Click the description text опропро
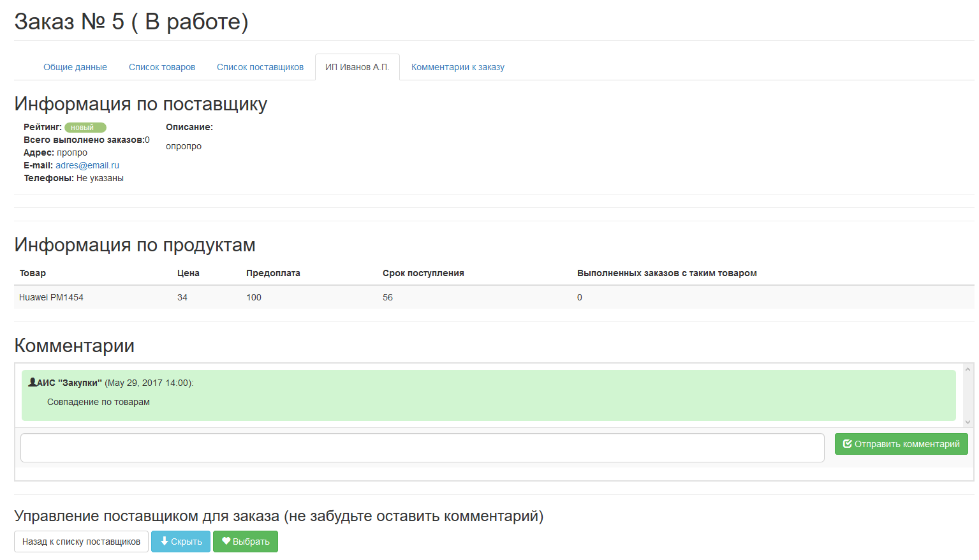 point(184,146)
